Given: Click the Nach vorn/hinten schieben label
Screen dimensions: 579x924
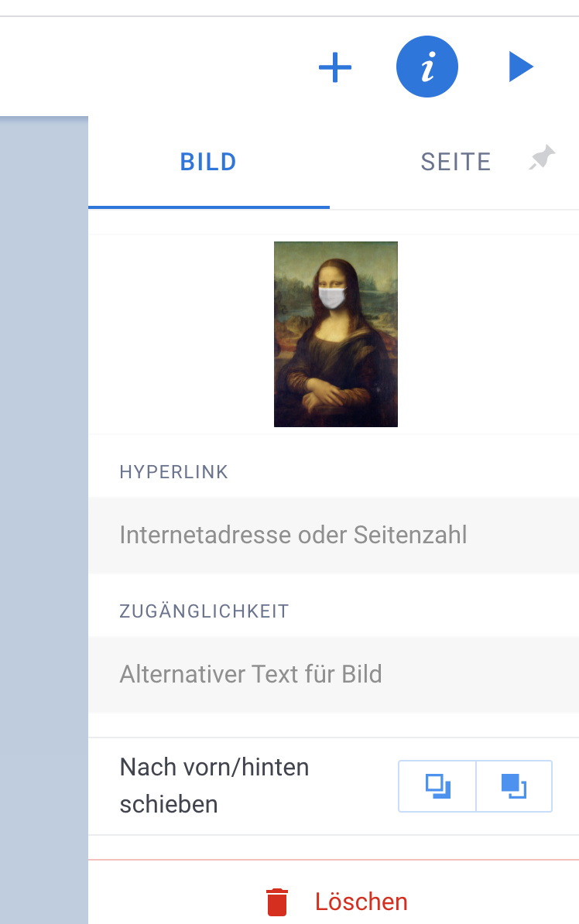Looking at the screenshot, I should coord(214,785).
